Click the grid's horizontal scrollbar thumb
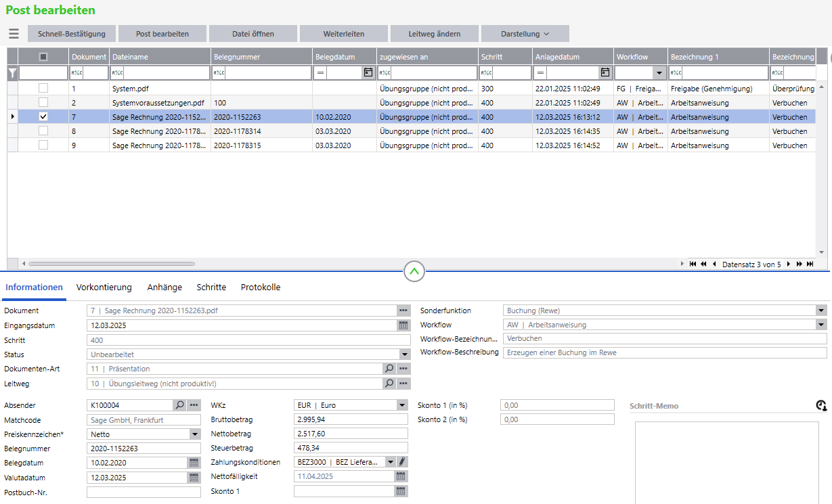Screen dimensions: 832x504 tap(112, 264)
